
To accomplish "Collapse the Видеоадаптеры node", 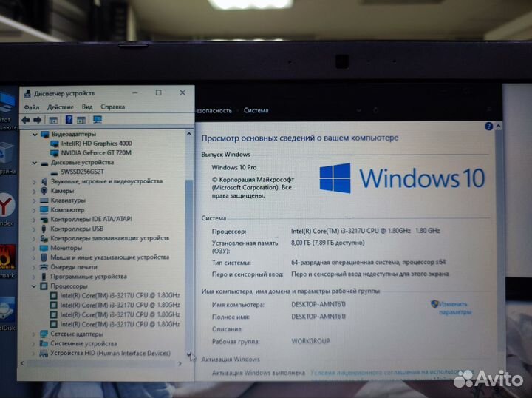I will point(34,135).
